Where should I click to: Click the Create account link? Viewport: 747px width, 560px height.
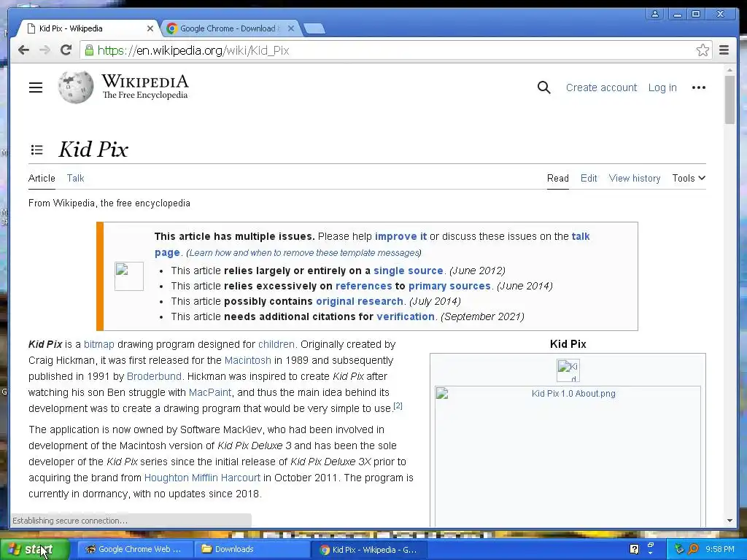coord(601,87)
